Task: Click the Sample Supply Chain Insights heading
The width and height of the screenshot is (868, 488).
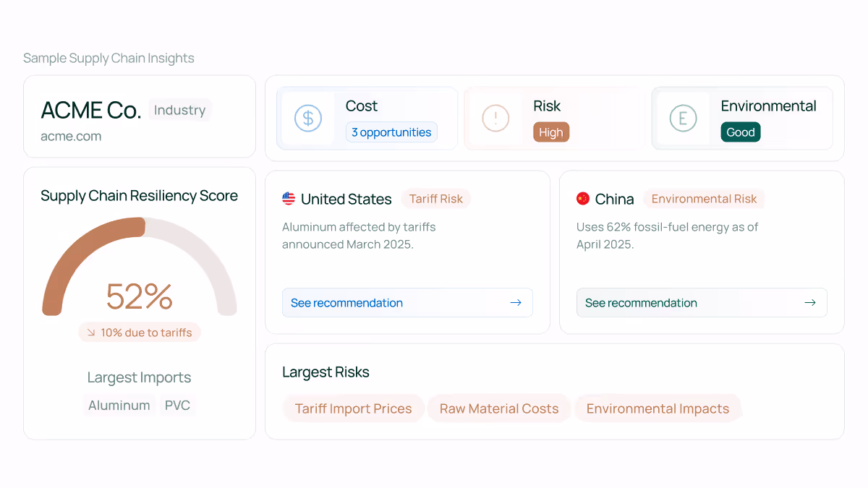Action: (109, 59)
